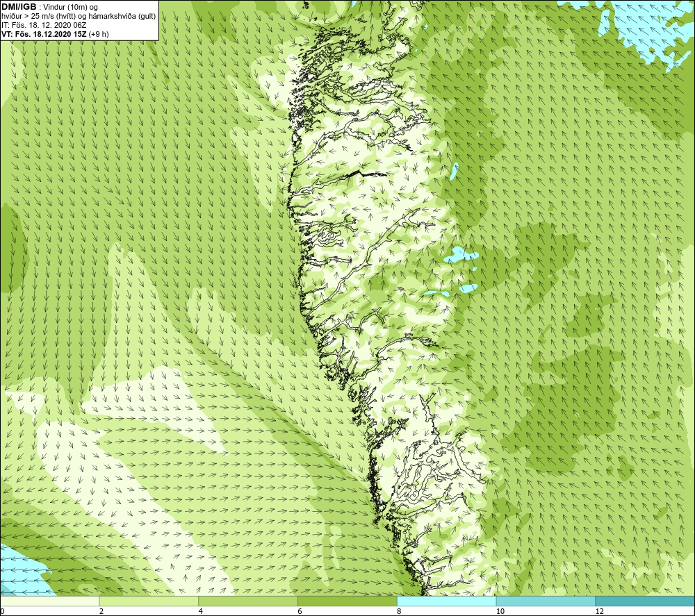
Task: Click the 0–2 m/s palest color swatch
Action: 49,601
